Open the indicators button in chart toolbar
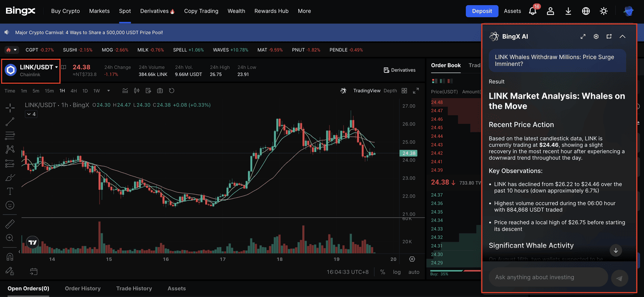644x297 pixels. click(125, 91)
